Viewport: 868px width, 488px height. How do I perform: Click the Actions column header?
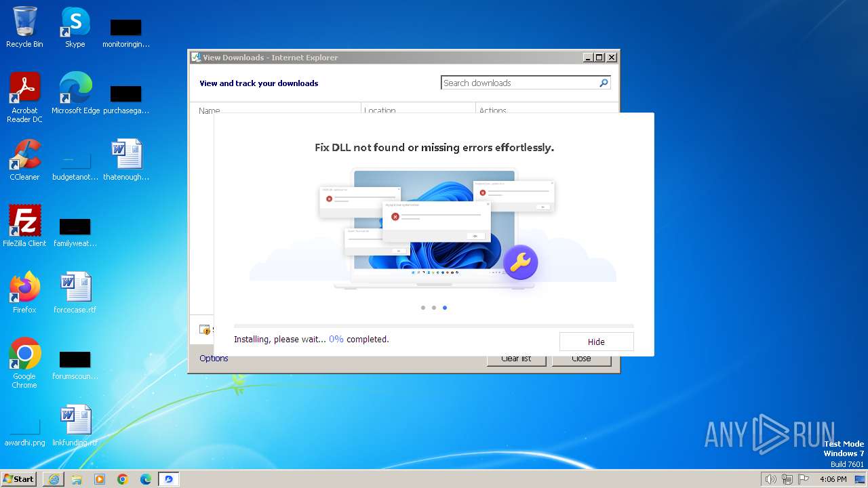pyautogui.click(x=493, y=110)
